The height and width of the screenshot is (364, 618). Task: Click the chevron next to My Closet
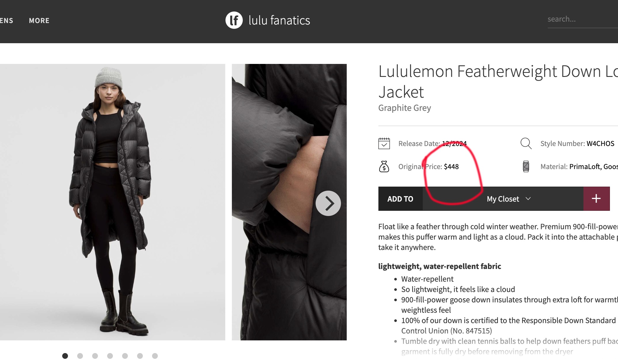[x=528, y=199]
